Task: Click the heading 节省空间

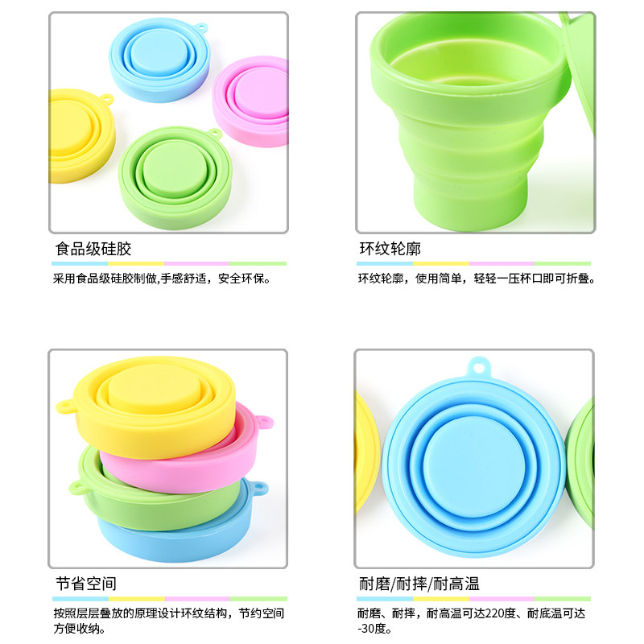Action: click(86, 584)
